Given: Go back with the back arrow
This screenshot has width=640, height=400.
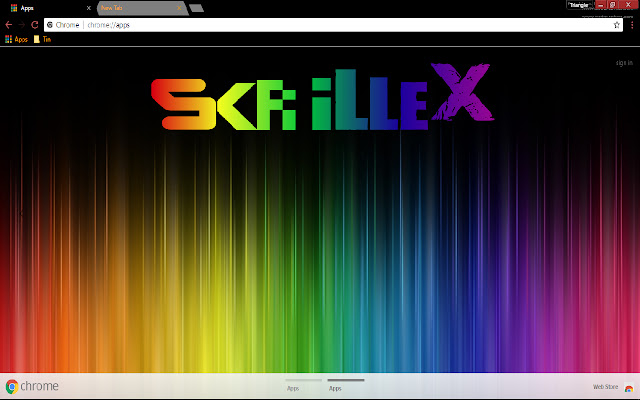Looking at the screenshot, I should click(9, 25).
